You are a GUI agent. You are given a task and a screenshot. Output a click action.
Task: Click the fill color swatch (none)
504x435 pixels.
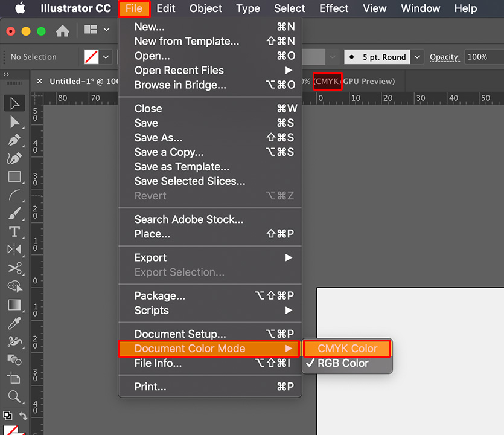(x=91, y=57)
